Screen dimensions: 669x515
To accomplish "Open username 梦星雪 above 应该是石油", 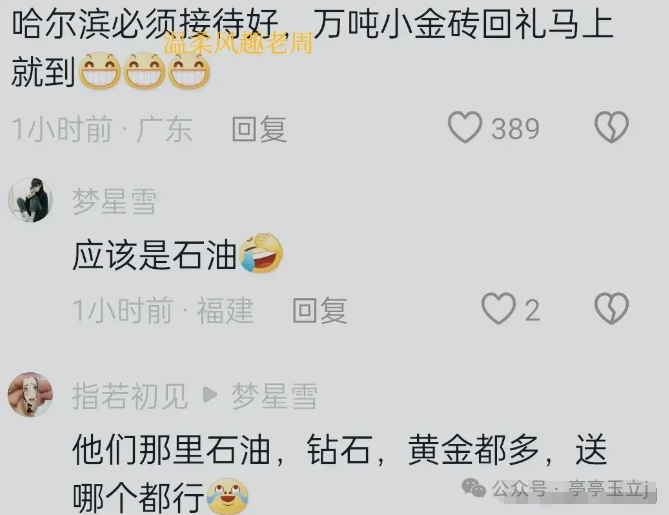I will (114, 201).
